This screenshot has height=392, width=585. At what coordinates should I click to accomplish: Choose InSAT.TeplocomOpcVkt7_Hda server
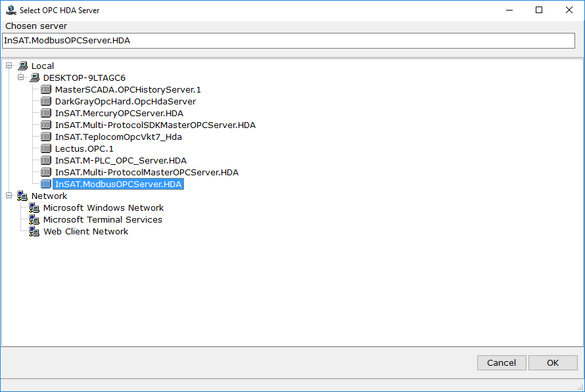pos(118,137)
